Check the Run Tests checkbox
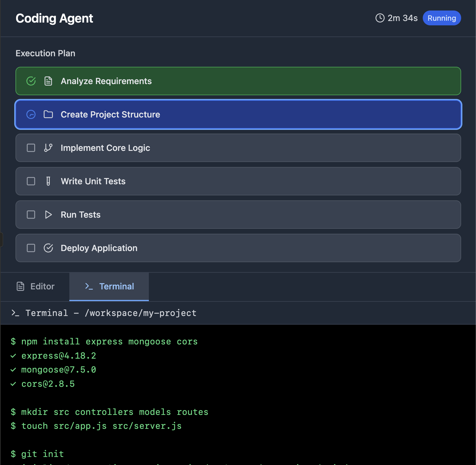Viewport: 476px width, 465px height. tap(31, 215)
